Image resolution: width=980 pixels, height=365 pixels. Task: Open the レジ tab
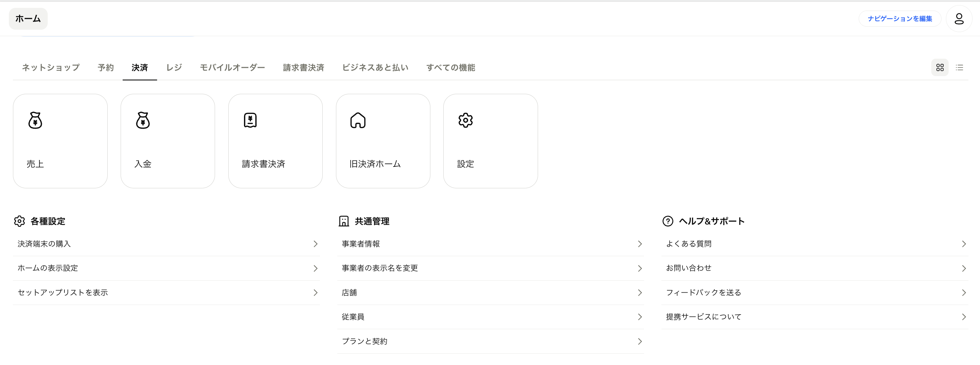coord(174,68)
